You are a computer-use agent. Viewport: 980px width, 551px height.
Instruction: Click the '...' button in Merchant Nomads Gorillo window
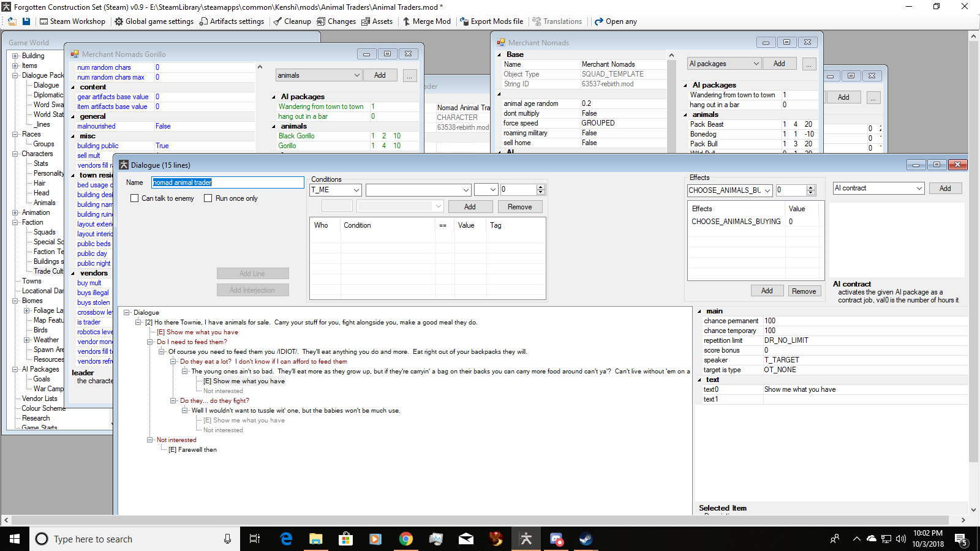point(410,75)
